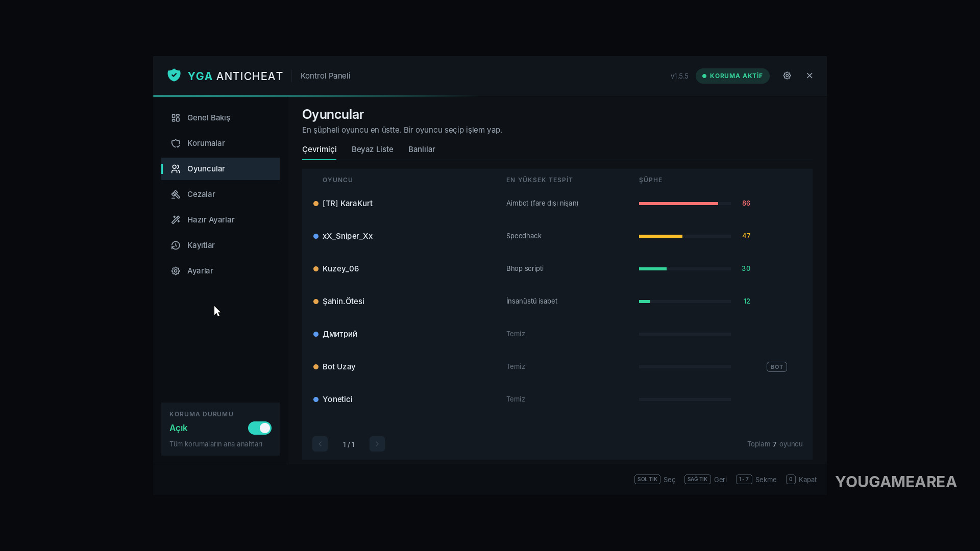980x551 pixels.
Task: Click the status dot beside xX_Sniper_Xx
Action: point(316,236)
